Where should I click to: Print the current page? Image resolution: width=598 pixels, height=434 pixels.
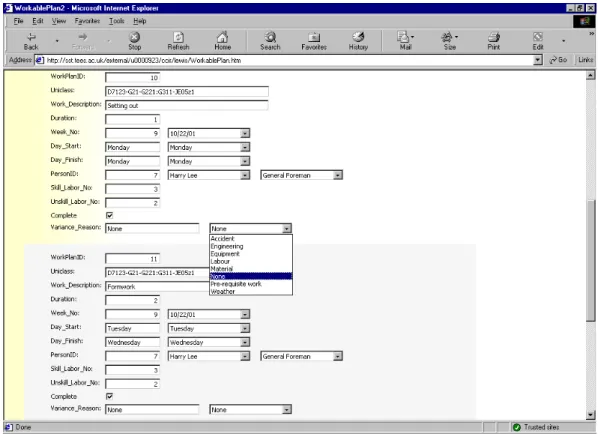tap(494, 41)
